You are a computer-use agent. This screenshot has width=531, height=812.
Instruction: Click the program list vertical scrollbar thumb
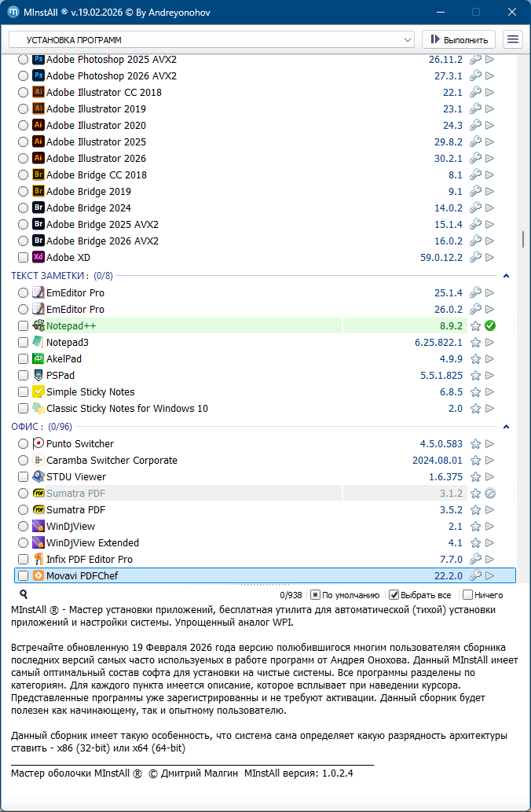coord(523,240)
